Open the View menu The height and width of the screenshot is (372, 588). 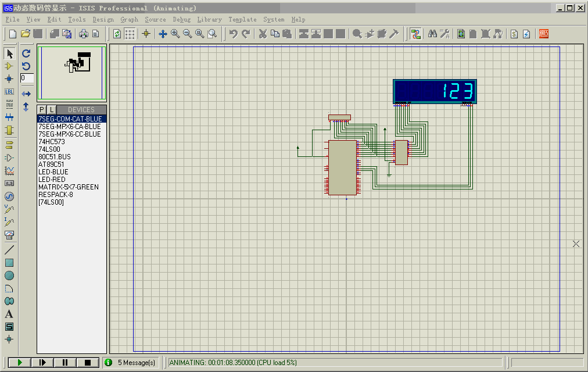(x=33, y=20)
